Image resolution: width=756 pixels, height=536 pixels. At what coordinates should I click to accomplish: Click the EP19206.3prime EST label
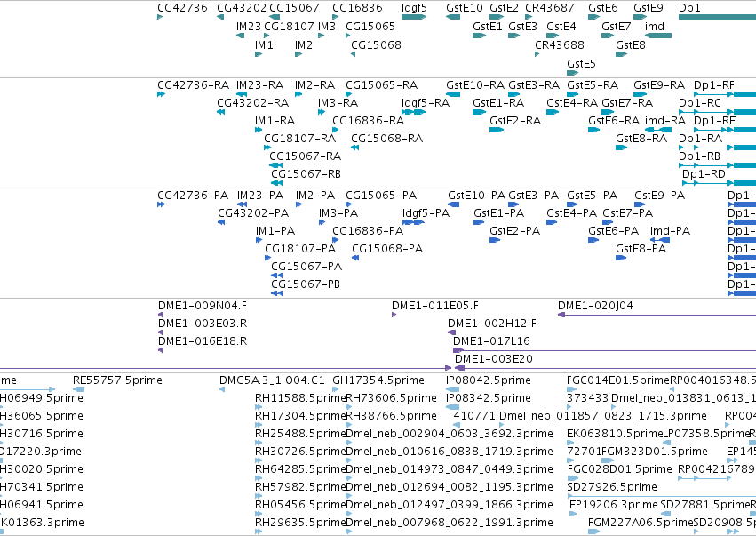614,505
